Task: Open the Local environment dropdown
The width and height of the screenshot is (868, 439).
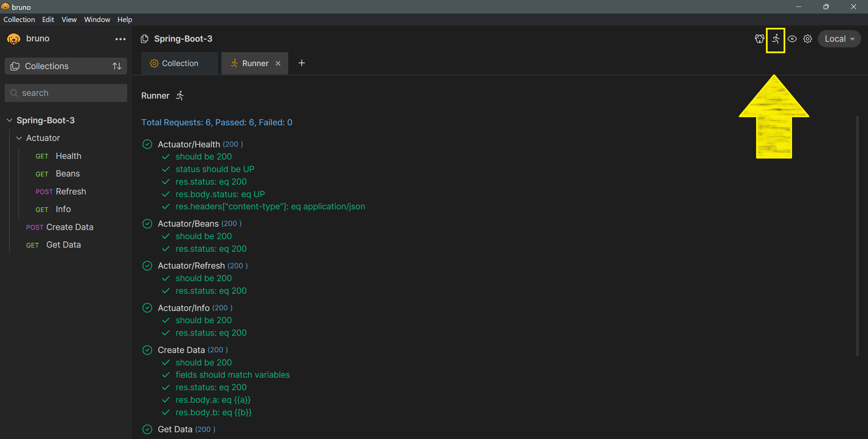Action: click(x=839, y=39)
